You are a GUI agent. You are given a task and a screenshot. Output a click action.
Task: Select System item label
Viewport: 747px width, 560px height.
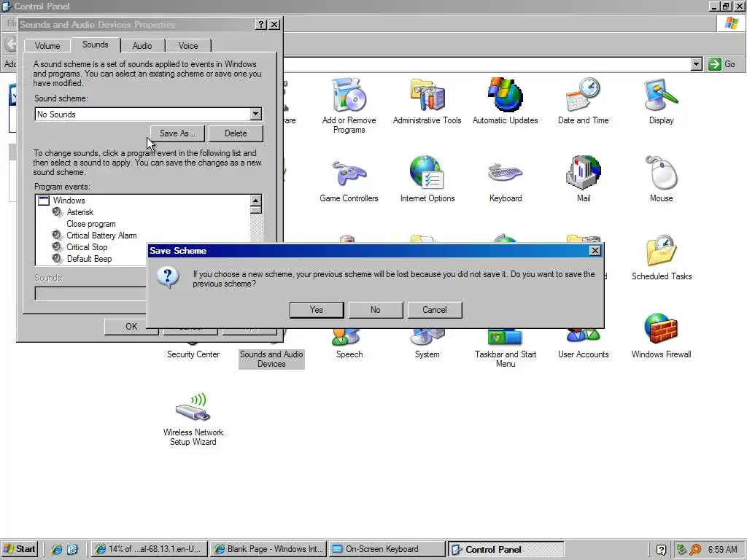click(427, 354)
